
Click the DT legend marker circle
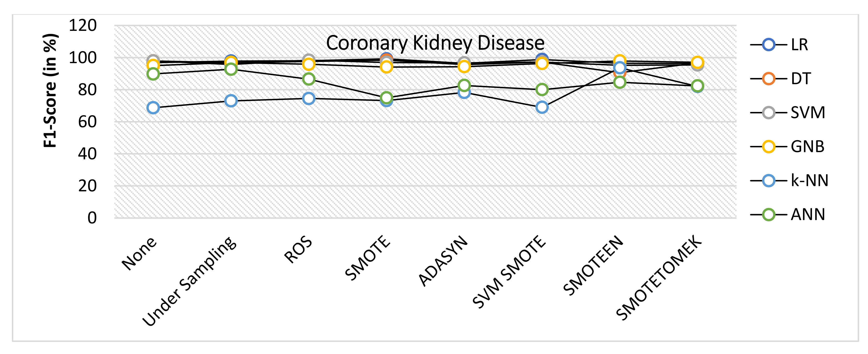pyautogui.click(x=769, y=79)
